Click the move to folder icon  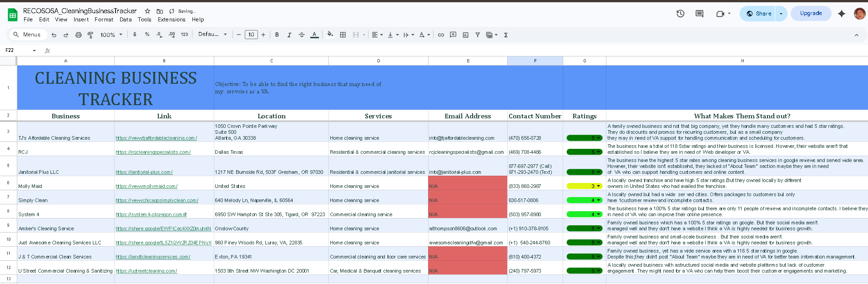pyautogui.click(x=160, y=11)
